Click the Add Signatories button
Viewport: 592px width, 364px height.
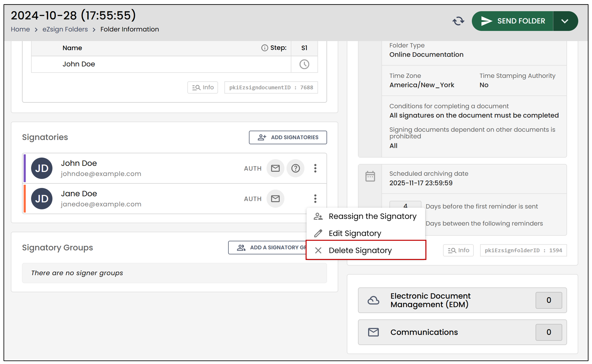[288, 137]
